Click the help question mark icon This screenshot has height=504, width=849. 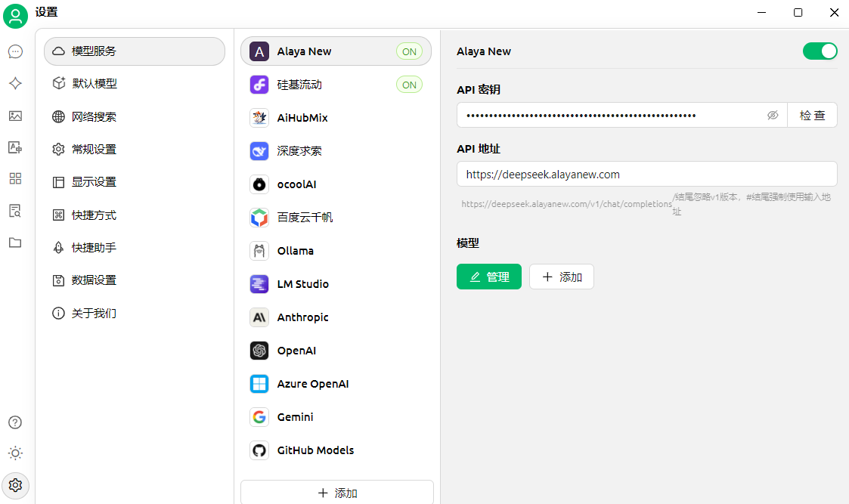[x=15, y=422]
